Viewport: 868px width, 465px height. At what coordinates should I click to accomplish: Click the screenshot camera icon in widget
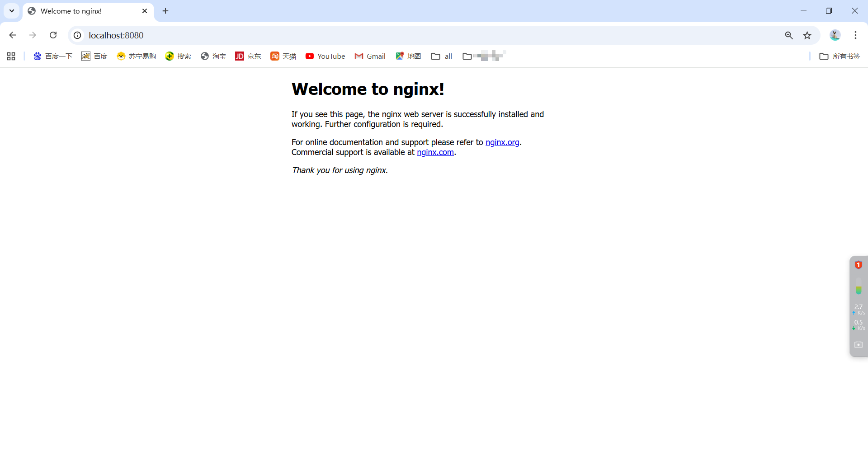[x=859, y=344]
